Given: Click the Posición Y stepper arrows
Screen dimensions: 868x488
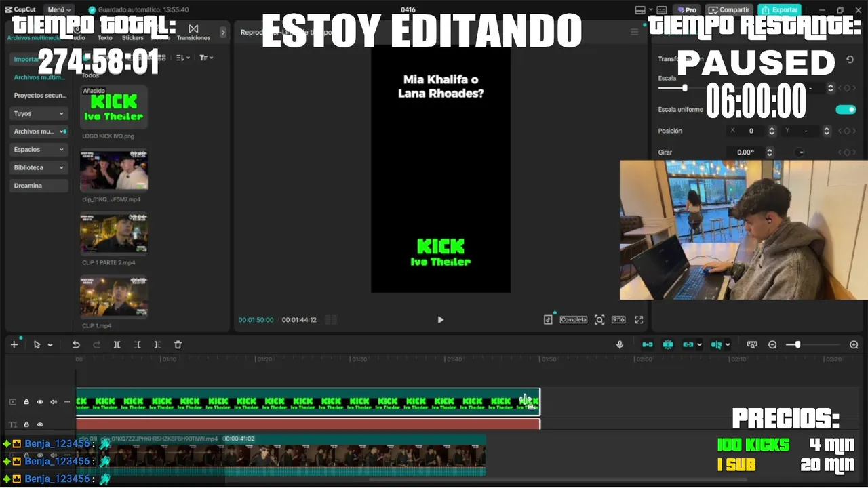Looking at the screenshot, I should [x=827, y=131].
